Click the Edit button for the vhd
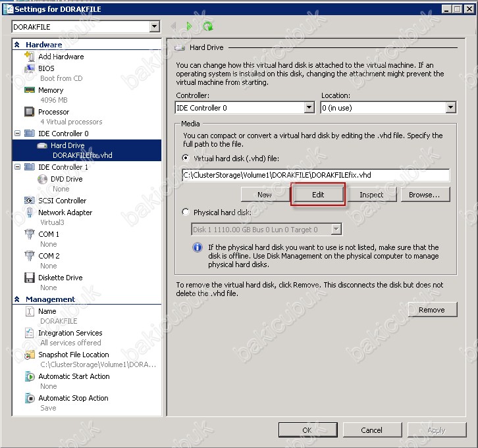The height and width of the screenshot is (448, 478). (x=317, y=195)
